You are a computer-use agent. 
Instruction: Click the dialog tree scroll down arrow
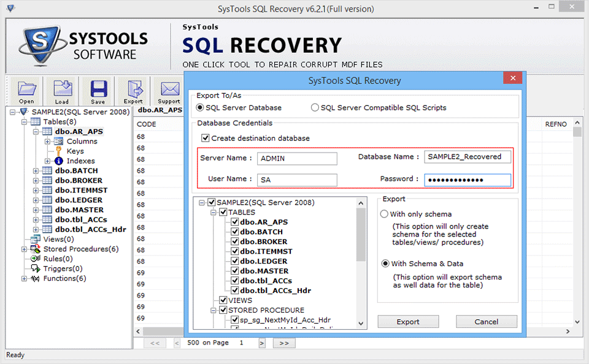click(x=361, y=324)
